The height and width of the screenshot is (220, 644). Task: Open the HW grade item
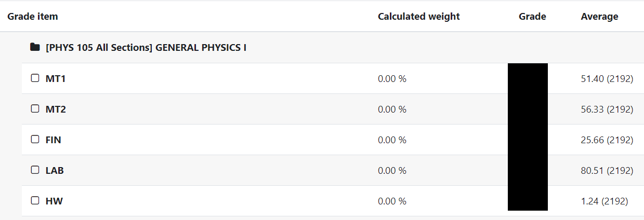tap(54, 201)
